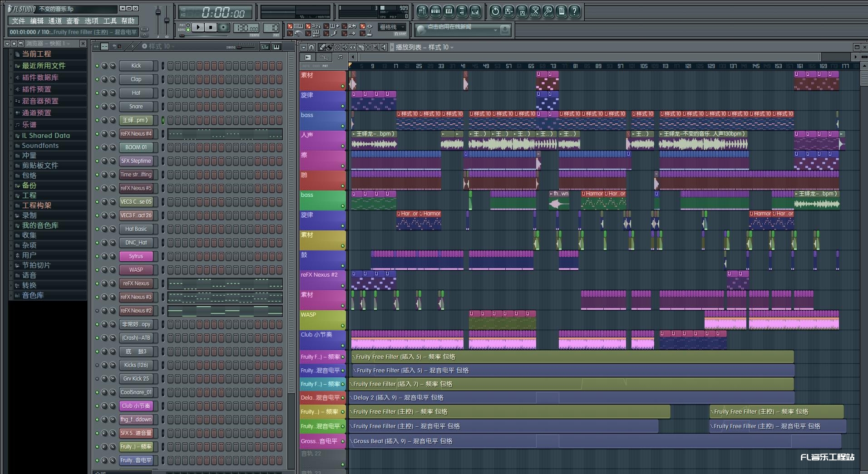Open the 帮助 menu
This screenshot has height=474, width=868.
pos(128,21)
